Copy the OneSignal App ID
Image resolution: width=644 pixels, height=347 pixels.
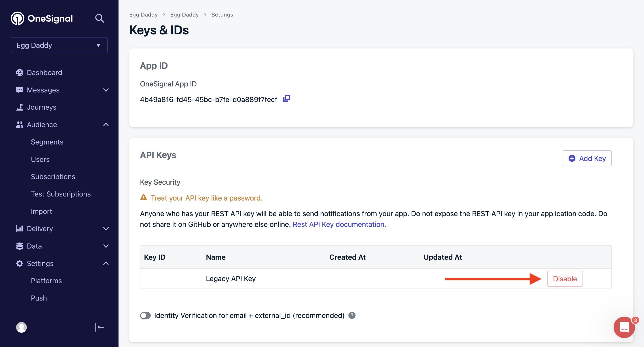coord(286,99)
